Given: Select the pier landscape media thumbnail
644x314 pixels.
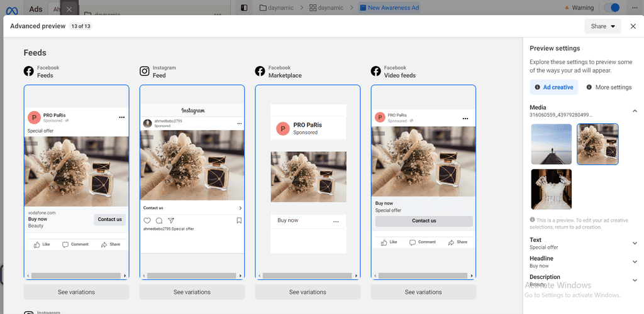Looking at the screenshot, I should (551, 144).
